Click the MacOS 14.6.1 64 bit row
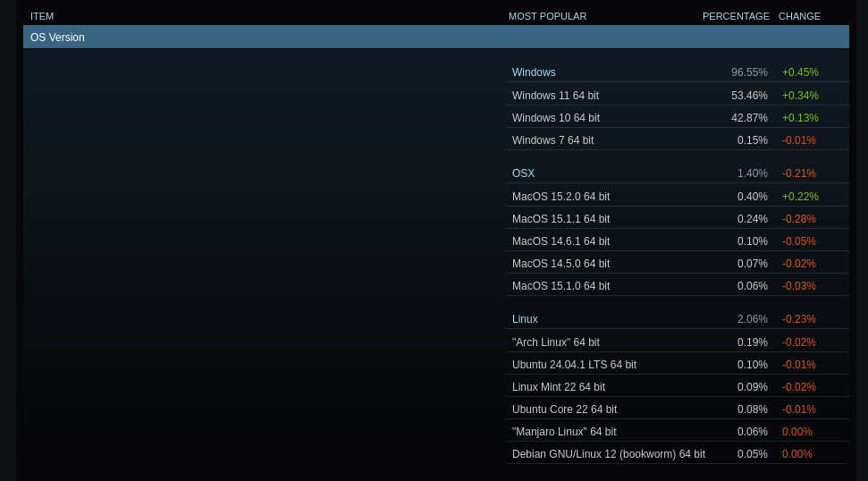This screenshot has height=481, width=868. (x=677, y=241)
